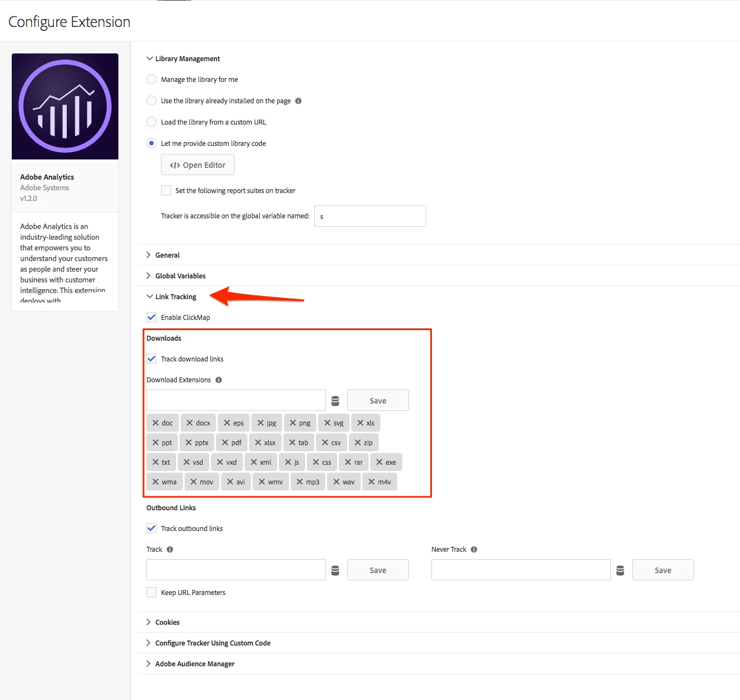Remove the wav extension tag
Screen dimensions: 740x700
pos(336,482)
